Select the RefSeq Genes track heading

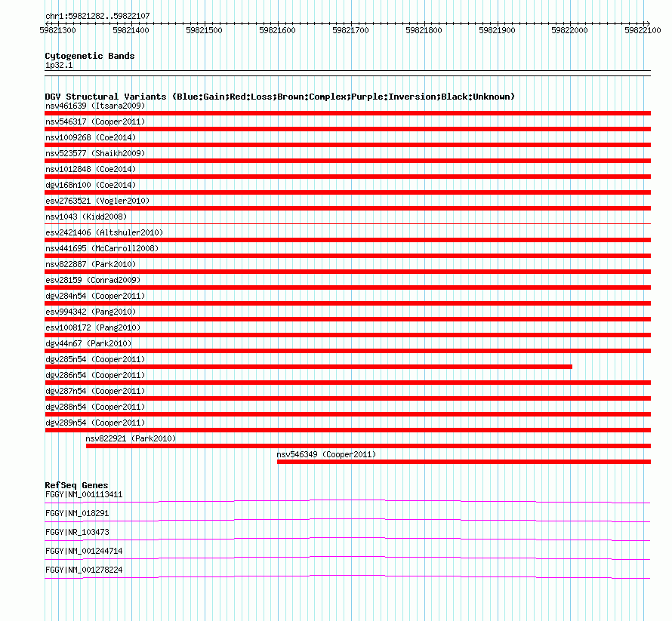click(x=77, y=485)
